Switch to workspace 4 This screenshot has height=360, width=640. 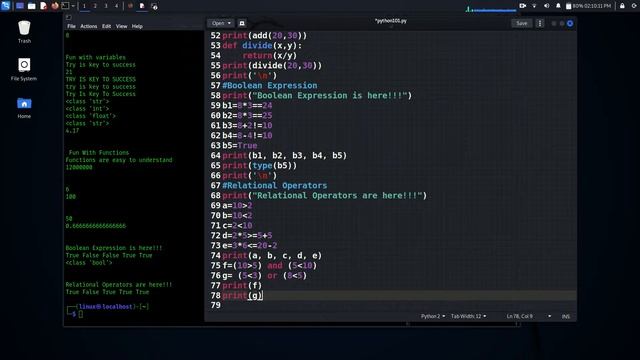tap(116, 6)
